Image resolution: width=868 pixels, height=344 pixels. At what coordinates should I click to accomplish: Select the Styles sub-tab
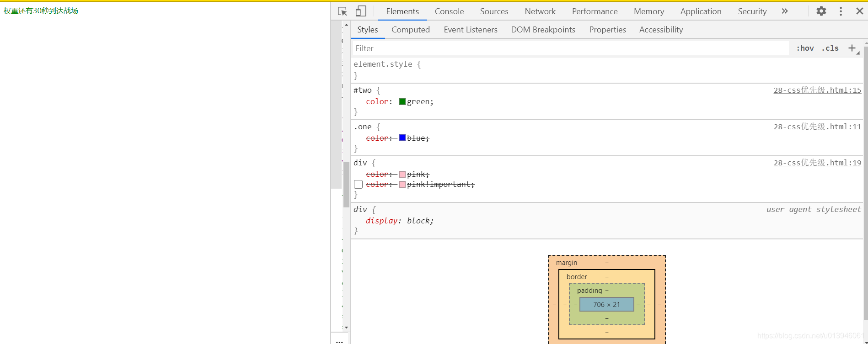(368, 30)
